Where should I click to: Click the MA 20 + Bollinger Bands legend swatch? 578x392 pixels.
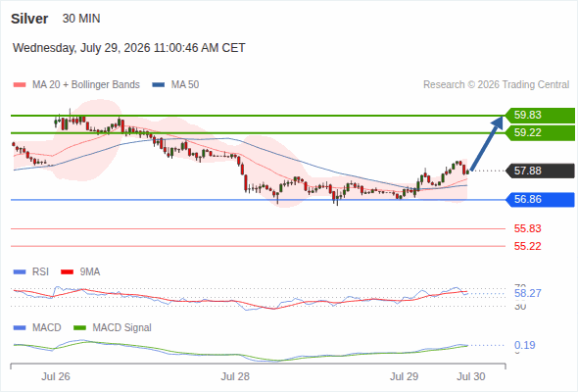(20, 85)
